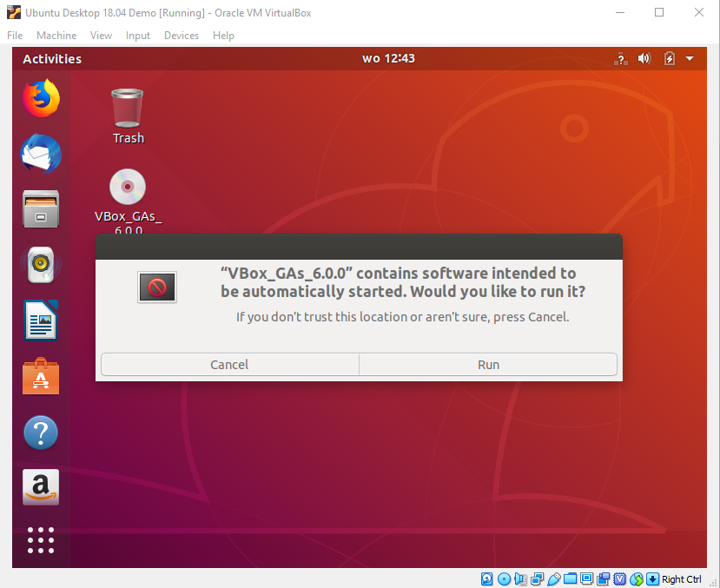Click the optical disc status icon
Image resolution: width=720 pixels, height=588 pixels.
coord(504,579)
